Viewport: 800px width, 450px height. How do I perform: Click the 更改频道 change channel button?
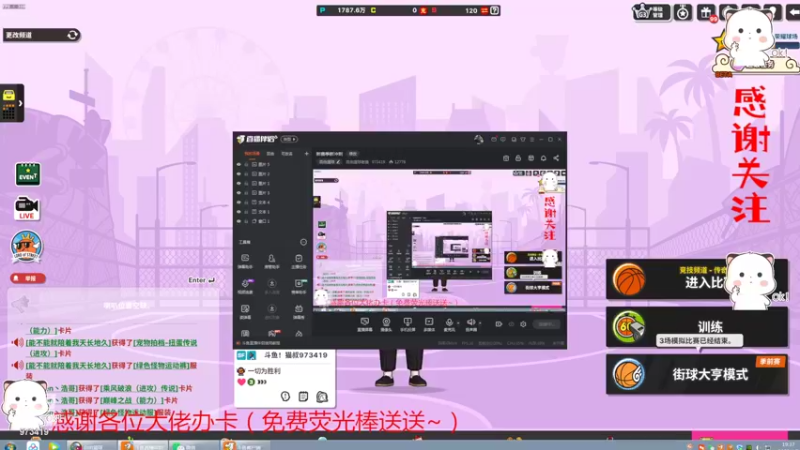[x=41, y=35]
